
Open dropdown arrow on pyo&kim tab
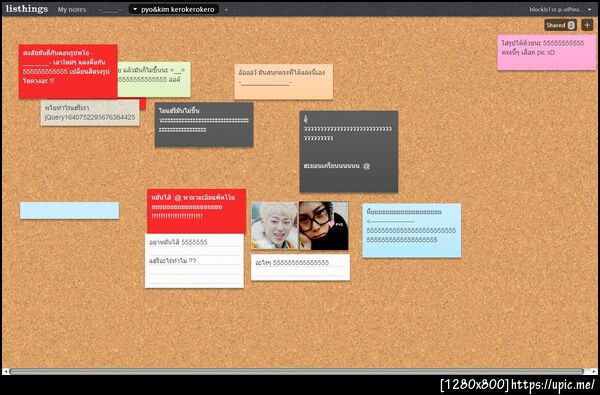(x=135, y=9)
